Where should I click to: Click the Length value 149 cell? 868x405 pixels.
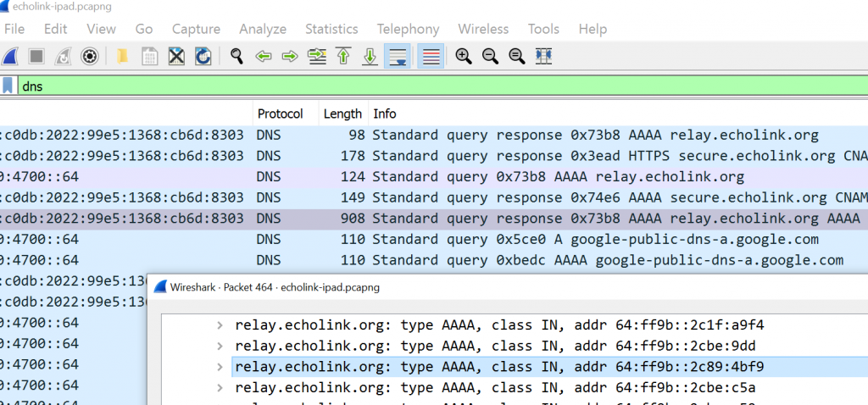click(353, 197)
